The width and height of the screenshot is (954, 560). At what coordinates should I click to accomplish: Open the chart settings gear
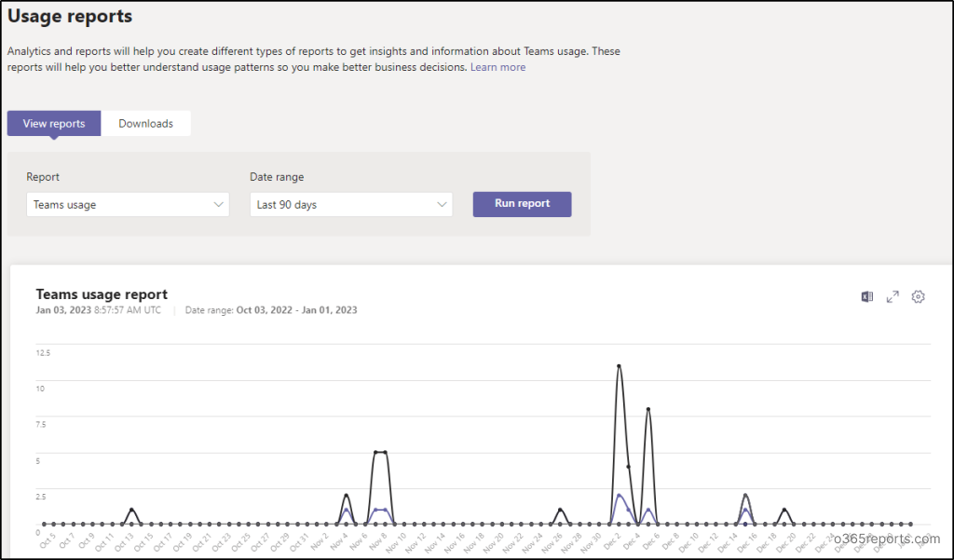[x=919, y=296]
